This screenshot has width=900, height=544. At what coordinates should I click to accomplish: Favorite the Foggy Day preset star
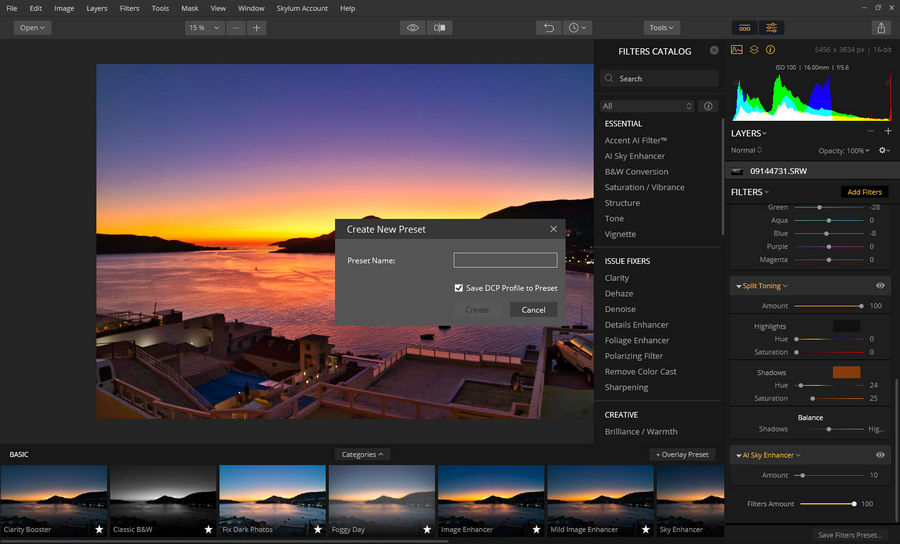(427, 529)
